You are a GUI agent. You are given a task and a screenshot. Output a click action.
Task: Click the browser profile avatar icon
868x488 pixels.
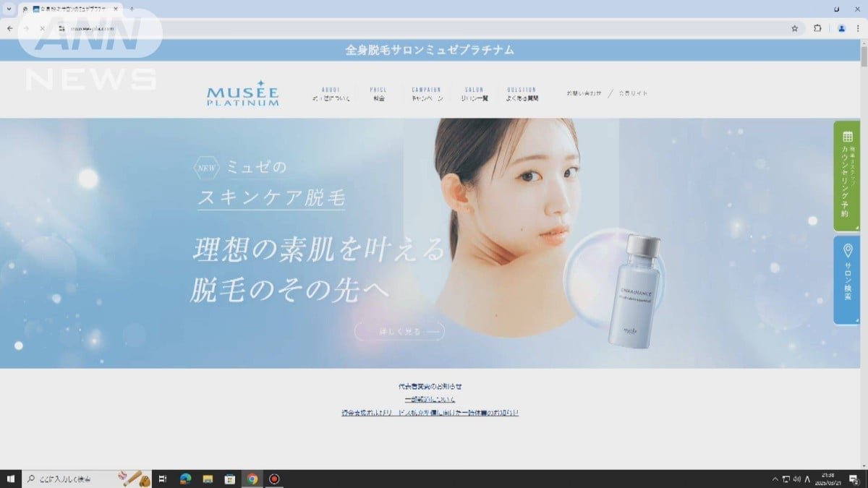(x=841, y=28)
